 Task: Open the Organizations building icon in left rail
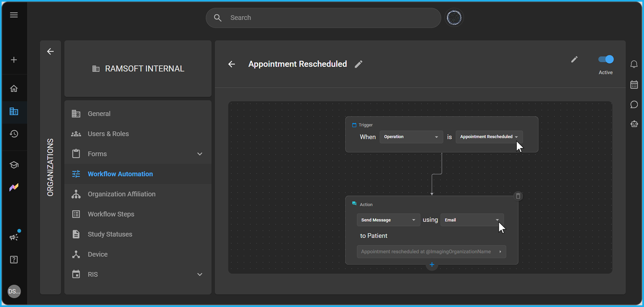point(14,111)
